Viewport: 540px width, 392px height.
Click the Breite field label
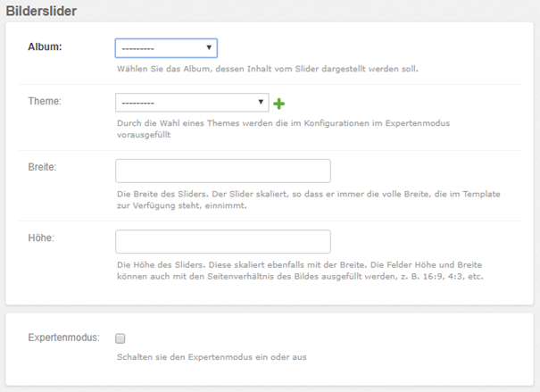(x=42, y=168)
